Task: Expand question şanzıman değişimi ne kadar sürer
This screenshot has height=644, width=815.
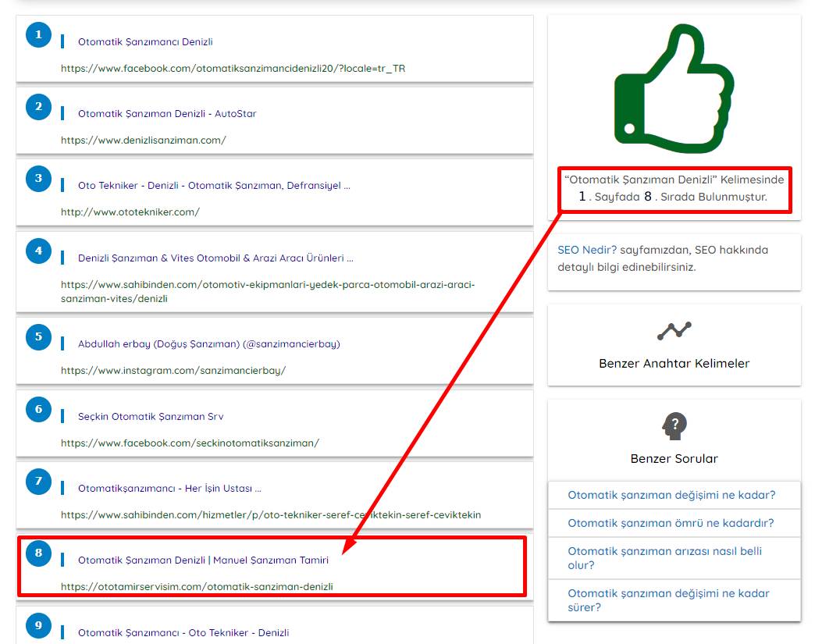Action: 668,600
